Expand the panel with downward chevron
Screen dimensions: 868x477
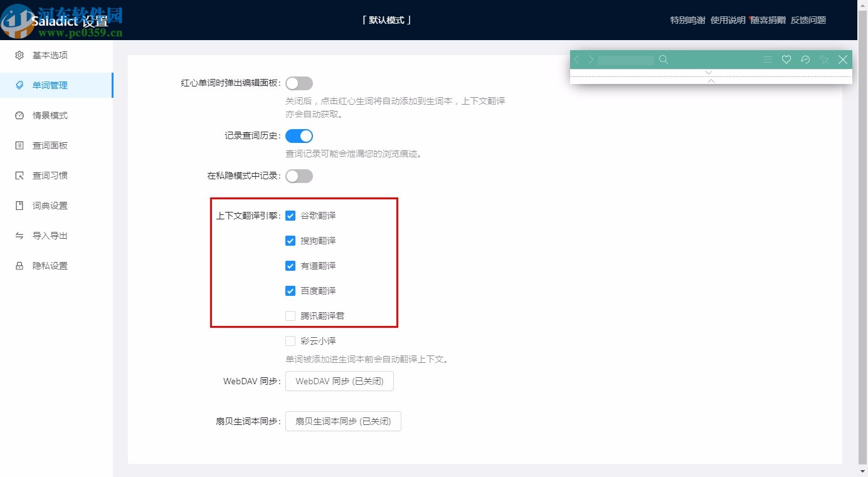pos(709,72)
